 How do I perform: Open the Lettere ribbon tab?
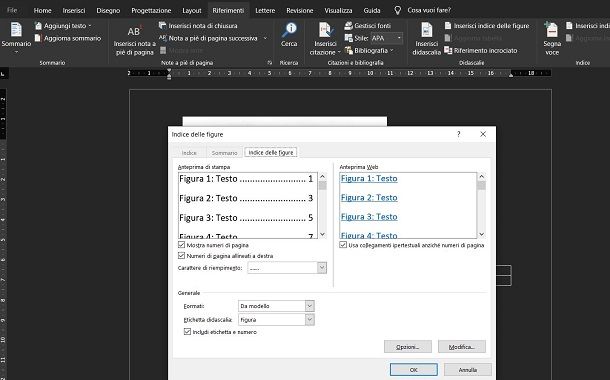[x=265, y=11]
